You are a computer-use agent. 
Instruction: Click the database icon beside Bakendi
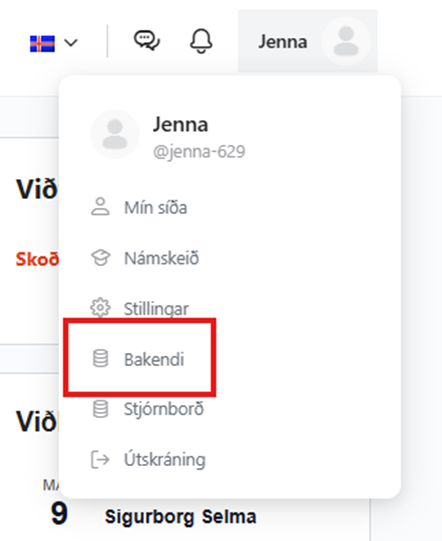click(x=100, y=358)
